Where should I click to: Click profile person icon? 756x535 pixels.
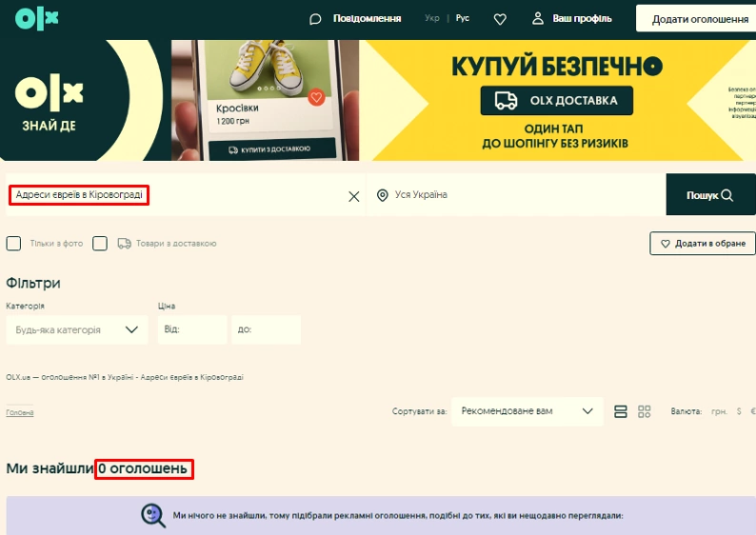538,18
